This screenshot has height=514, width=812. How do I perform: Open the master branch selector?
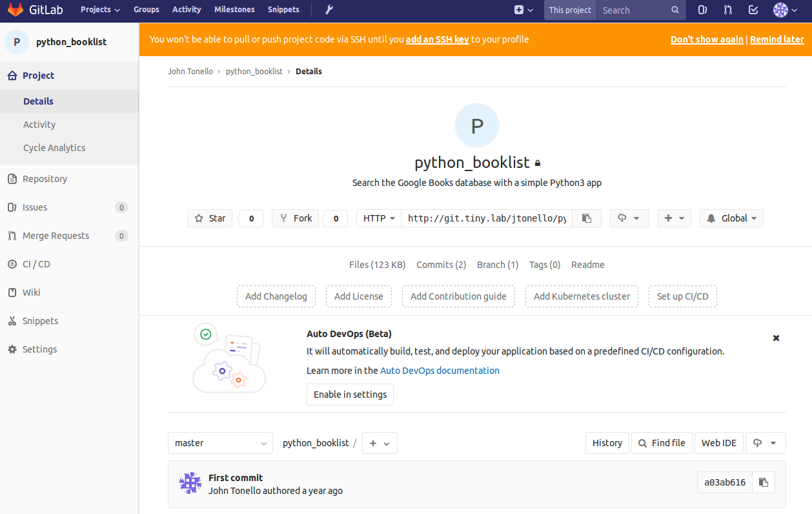(x=219, y=443)
